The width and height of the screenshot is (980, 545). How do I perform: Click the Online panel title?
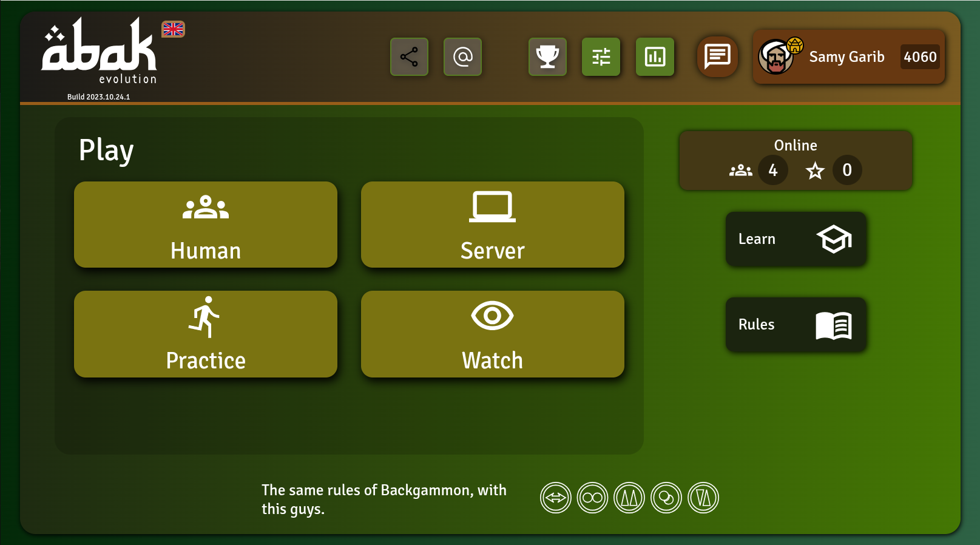(x=796, y=146)
